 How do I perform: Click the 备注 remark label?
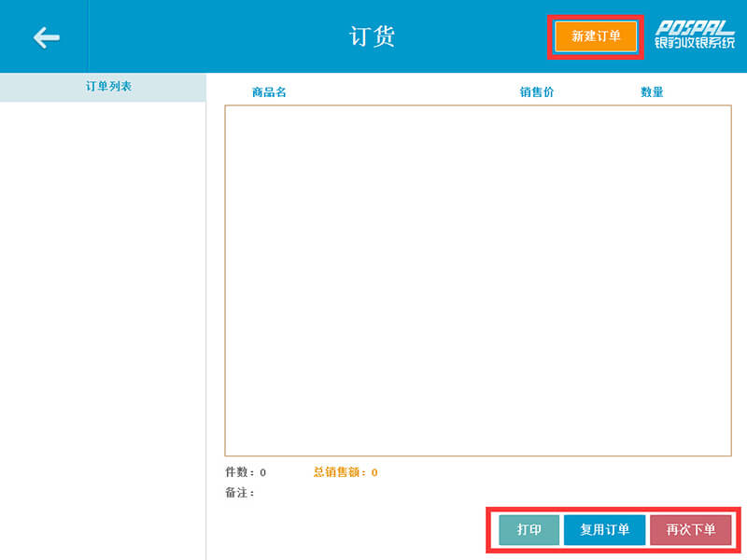tap(239, 493)
